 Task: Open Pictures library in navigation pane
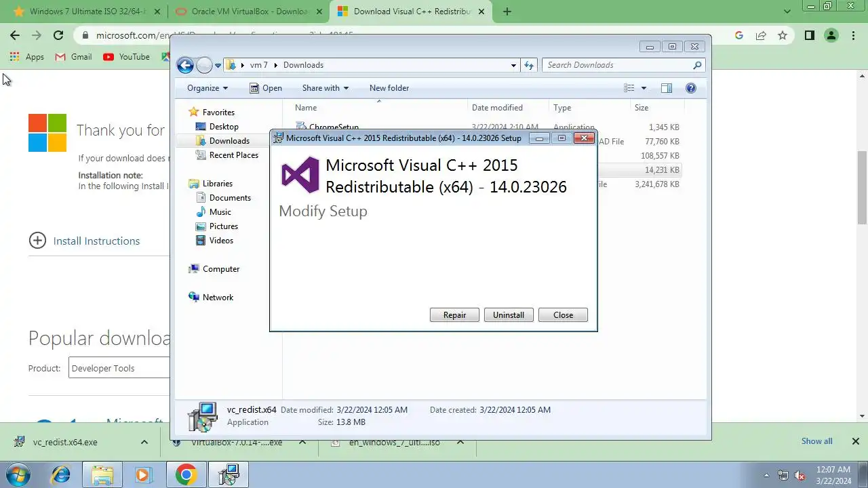(x=223, y=226)
